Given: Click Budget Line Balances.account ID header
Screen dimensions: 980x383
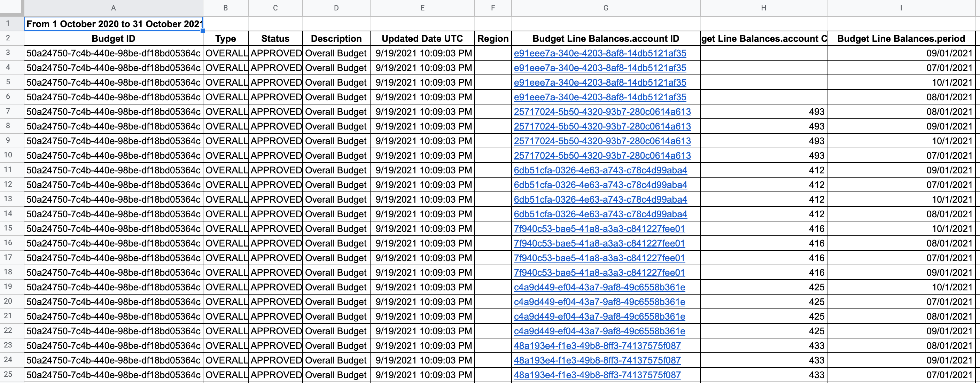Looking at the screenshot, I should [606, 38].
